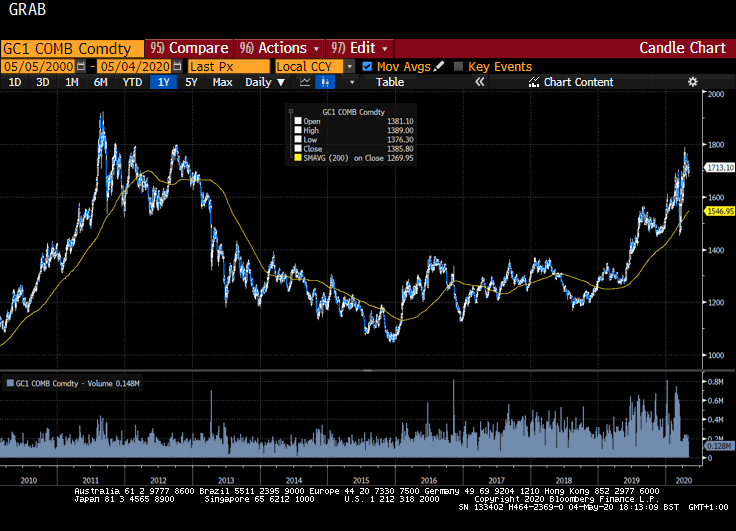Select 5Y time range

pos(191,82)
